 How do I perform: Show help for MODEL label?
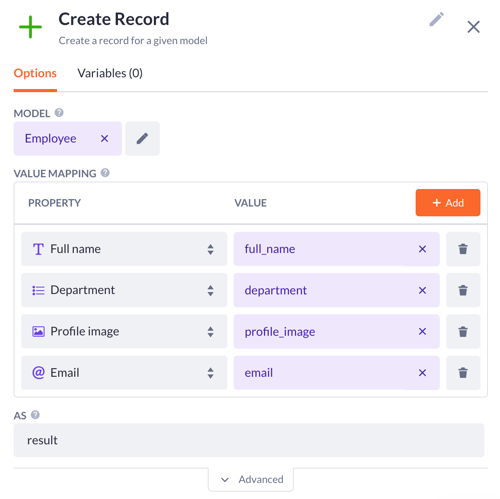pos(59,113)
